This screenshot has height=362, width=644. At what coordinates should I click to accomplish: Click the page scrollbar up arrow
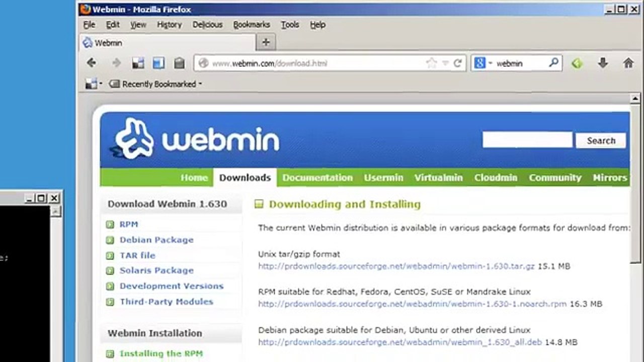(x=635, y=99)
